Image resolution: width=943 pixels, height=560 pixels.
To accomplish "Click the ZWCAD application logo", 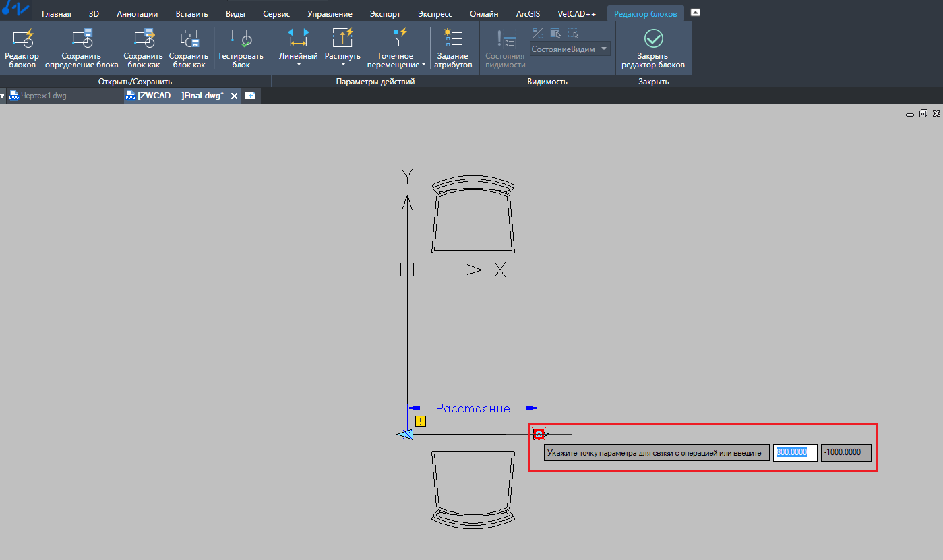I will coord(15,10).
